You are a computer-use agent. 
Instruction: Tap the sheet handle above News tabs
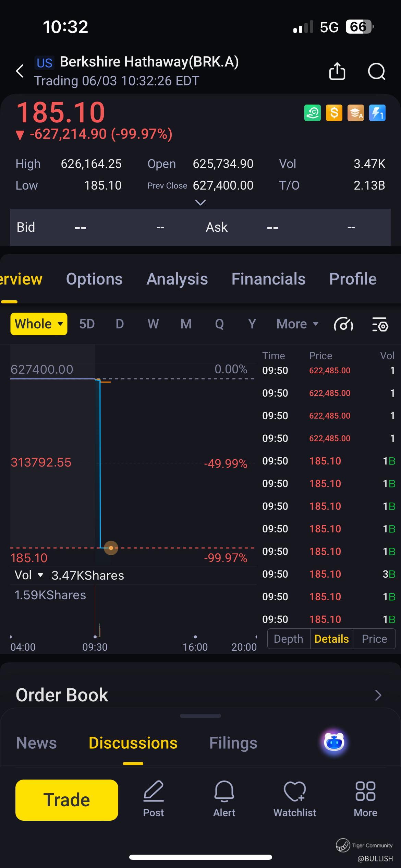click(x=200, y=716)
